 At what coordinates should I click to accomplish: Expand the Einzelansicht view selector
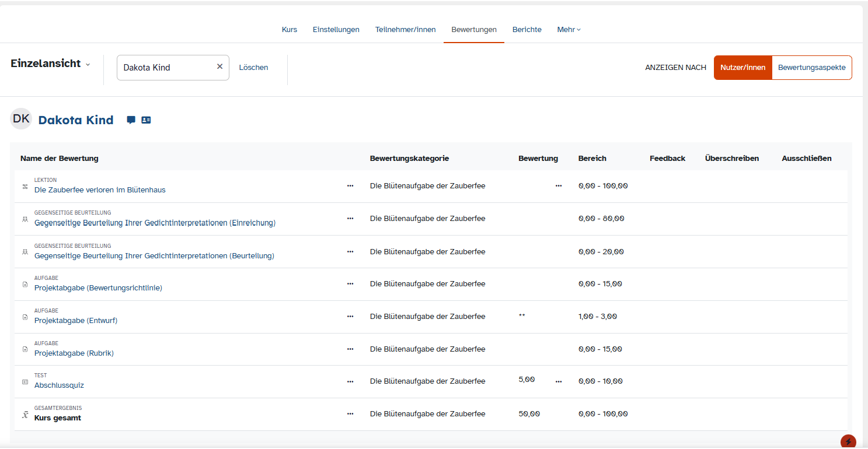tap(51, 64)
